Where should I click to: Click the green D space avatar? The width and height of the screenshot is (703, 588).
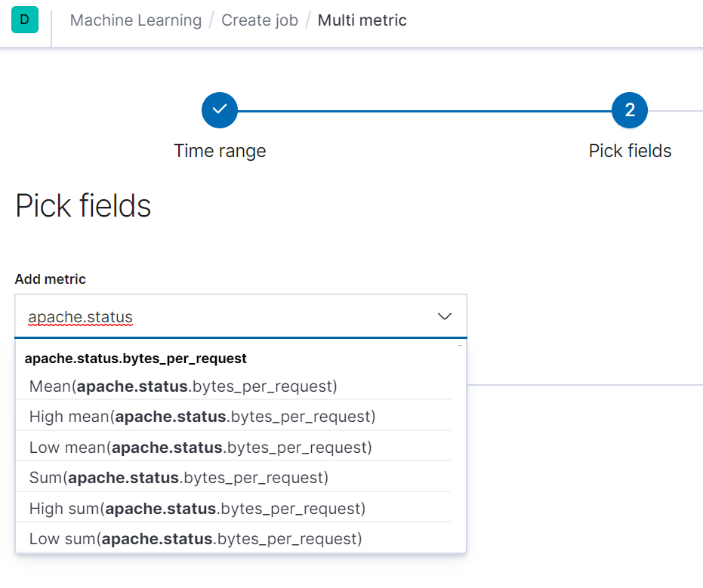25,20
